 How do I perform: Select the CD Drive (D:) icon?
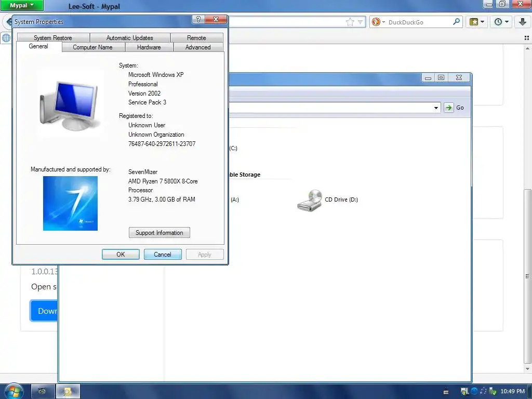pos(310,201)
